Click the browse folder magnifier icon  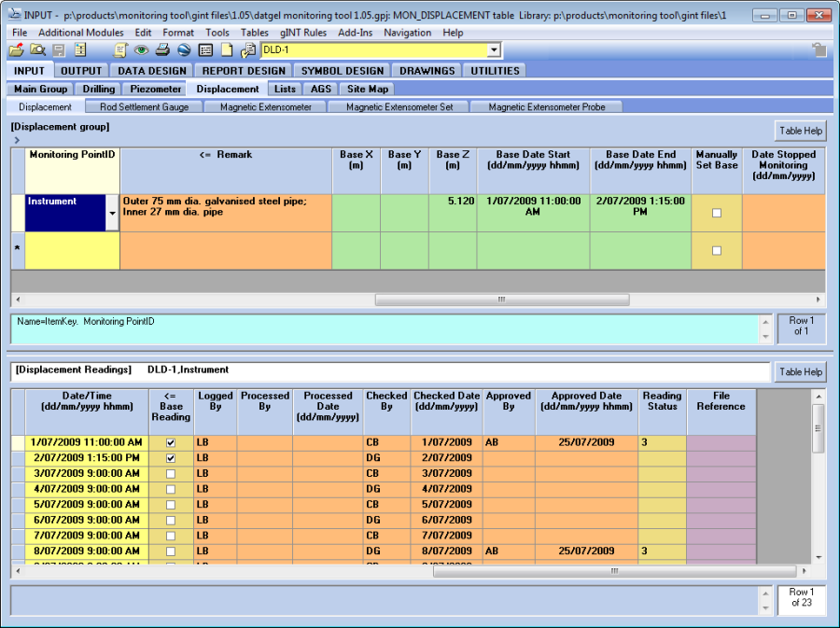click(37, 50)
